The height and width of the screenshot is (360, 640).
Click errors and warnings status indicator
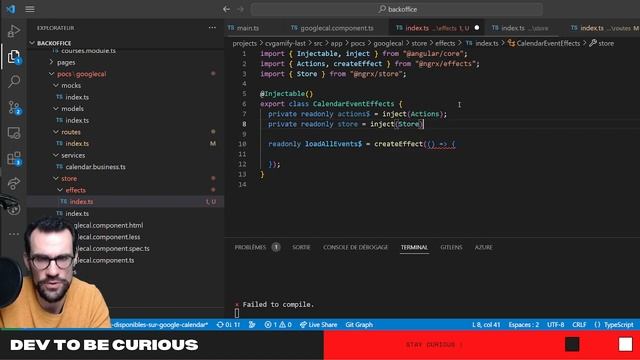pos(278,325)
